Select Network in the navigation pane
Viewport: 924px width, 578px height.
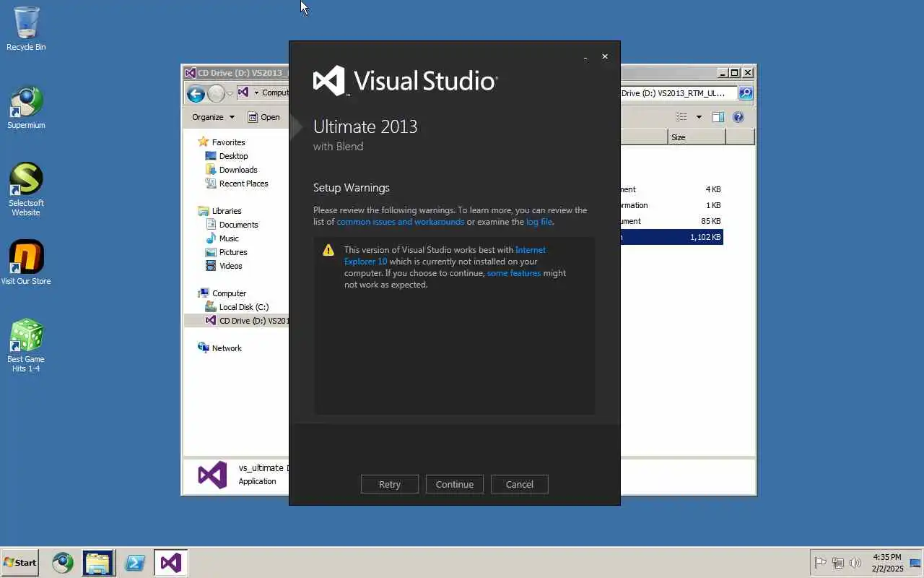point(227,348)
